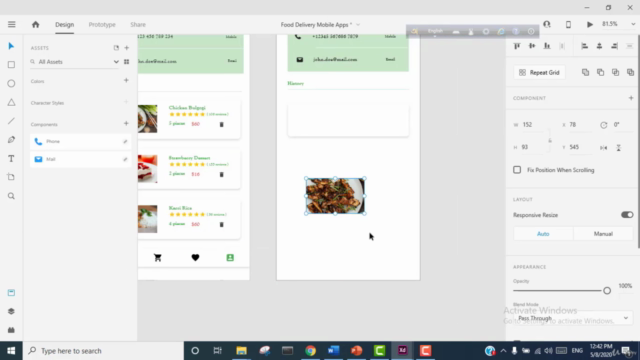Select the chicken dish image on artboard
Viewport: 640px width, 360px height.
pos(335,196)
